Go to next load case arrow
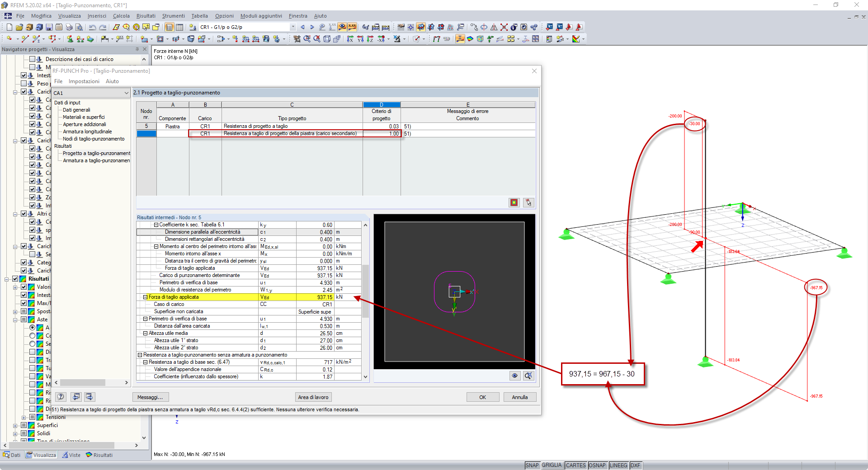The image size is (868, 470). click(312, 27)
